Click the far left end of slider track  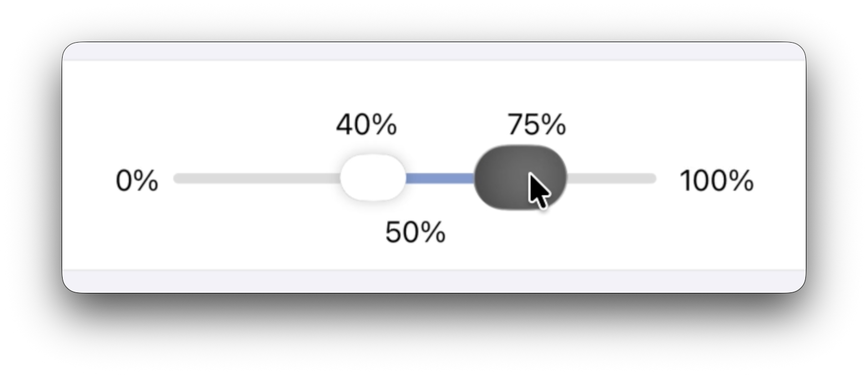coord(178,178)
